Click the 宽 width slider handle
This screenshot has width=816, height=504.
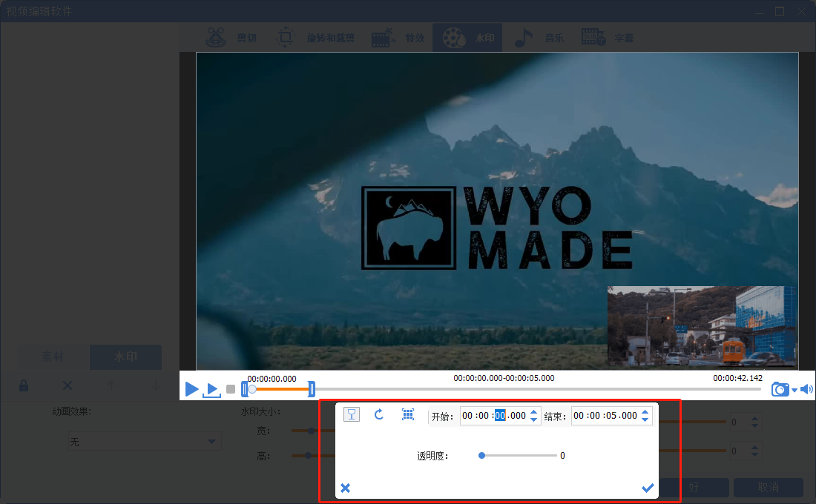(x=312, y=431)
